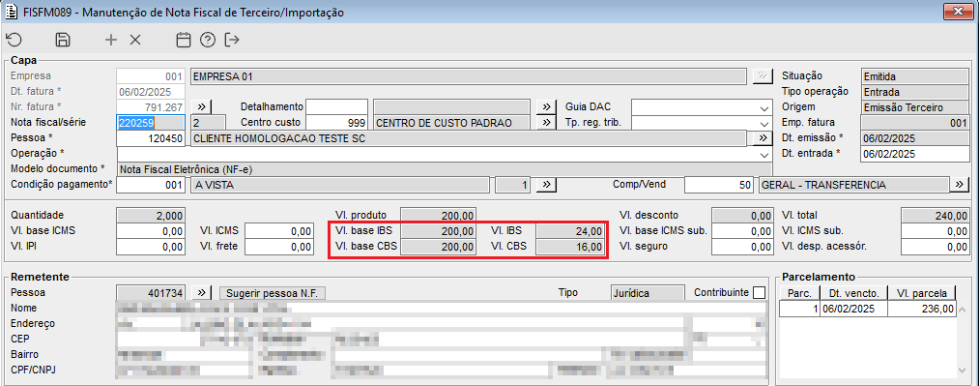Click the lookup arrow button beside Nr. fatura

201,107
